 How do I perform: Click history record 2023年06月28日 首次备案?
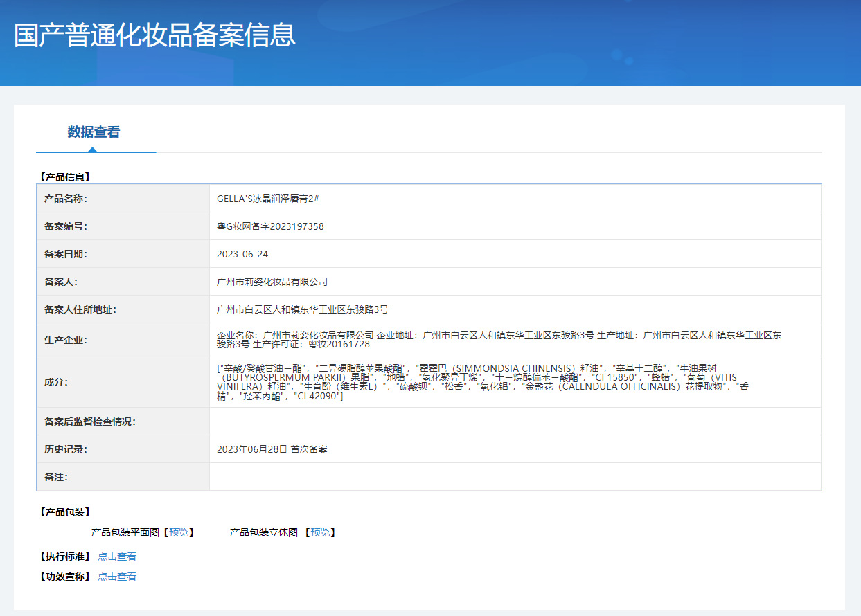[272, 449]
